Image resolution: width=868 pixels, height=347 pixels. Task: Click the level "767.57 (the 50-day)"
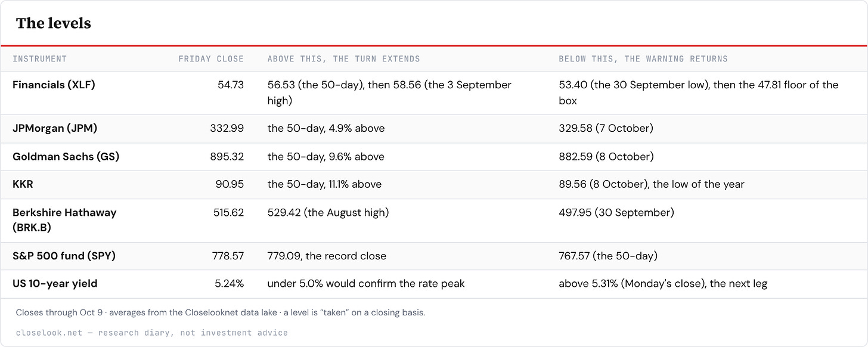click(x=608, y=256)
